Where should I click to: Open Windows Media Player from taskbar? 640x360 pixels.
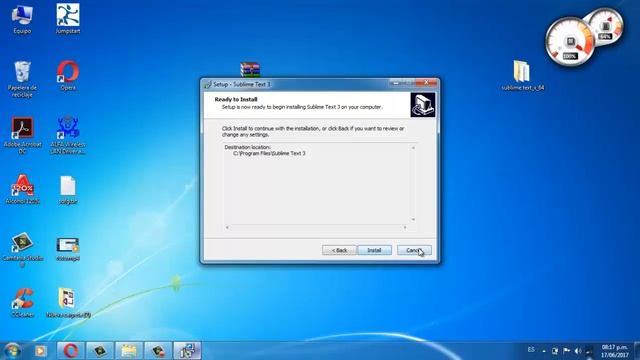coord(40,351)
